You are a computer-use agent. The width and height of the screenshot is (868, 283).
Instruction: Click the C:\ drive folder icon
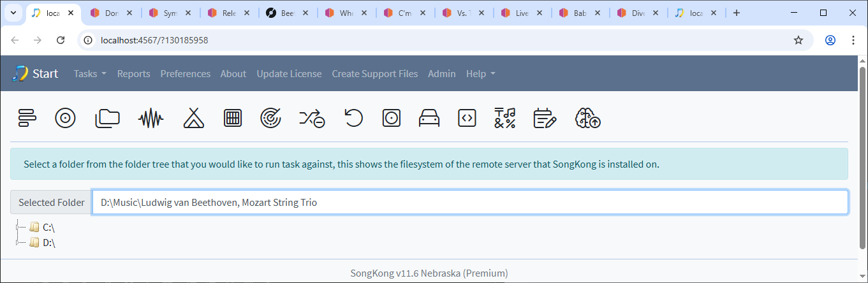coord(34,226)
